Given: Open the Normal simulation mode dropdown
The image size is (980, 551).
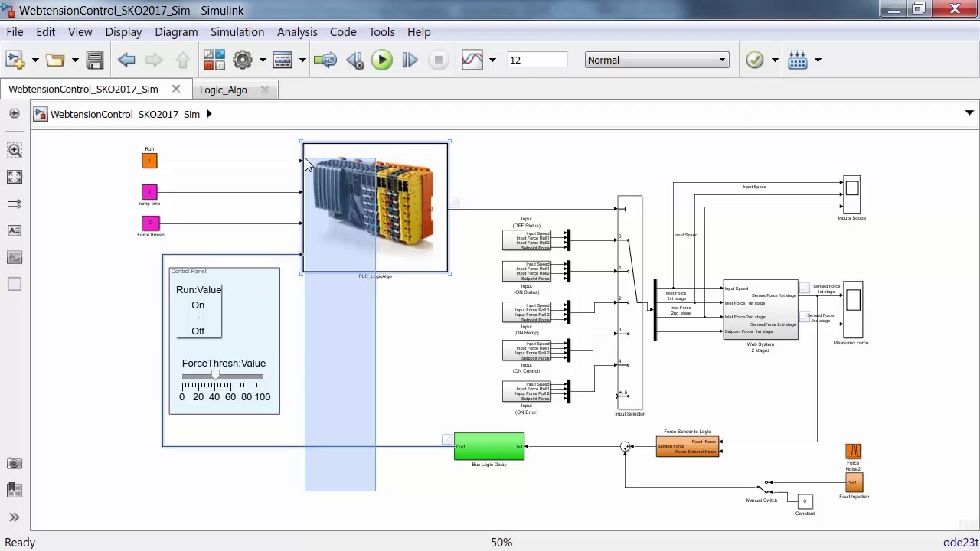Looking at the screenshot, I should coord(656,60).
